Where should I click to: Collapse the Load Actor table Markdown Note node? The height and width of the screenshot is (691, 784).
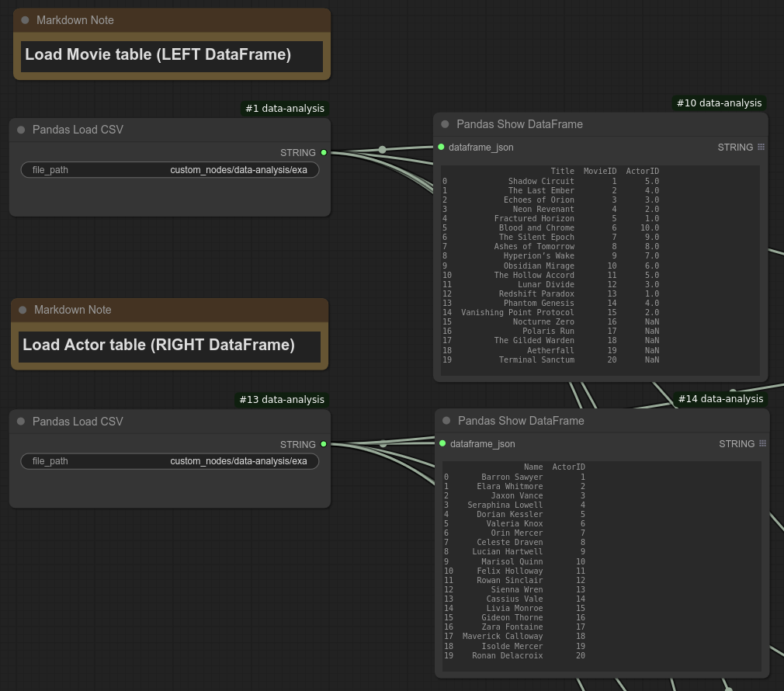pos(23,310)
